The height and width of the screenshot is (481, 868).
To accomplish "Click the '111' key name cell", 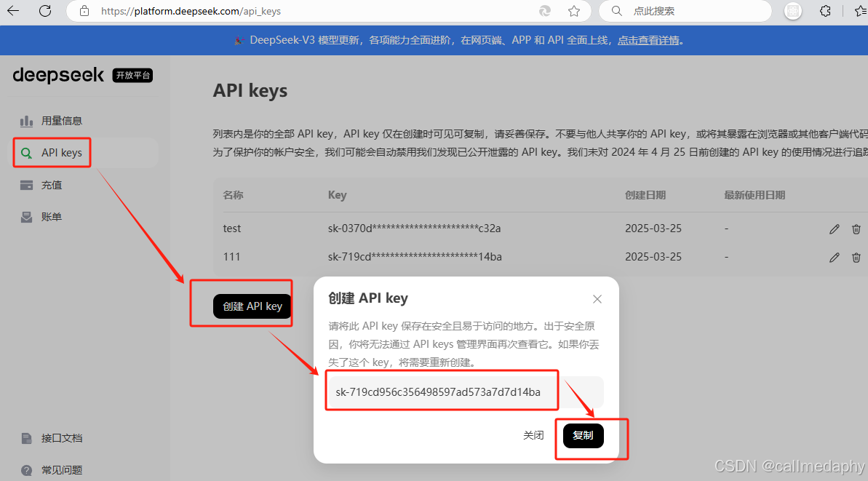I will [231, 257].
